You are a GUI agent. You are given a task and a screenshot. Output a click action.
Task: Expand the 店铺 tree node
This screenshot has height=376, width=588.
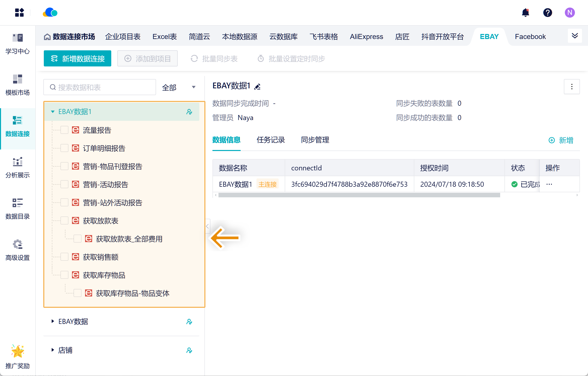[x=53, y=350]
